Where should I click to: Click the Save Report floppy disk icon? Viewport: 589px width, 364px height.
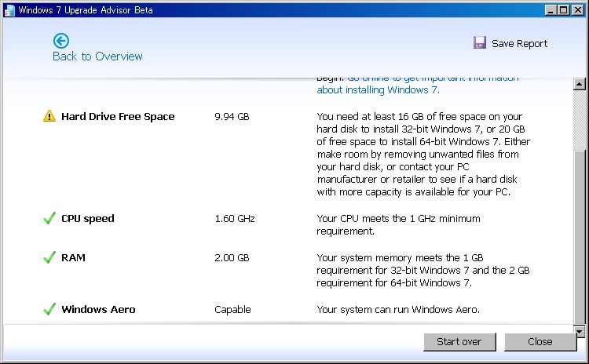coord(479,43)
